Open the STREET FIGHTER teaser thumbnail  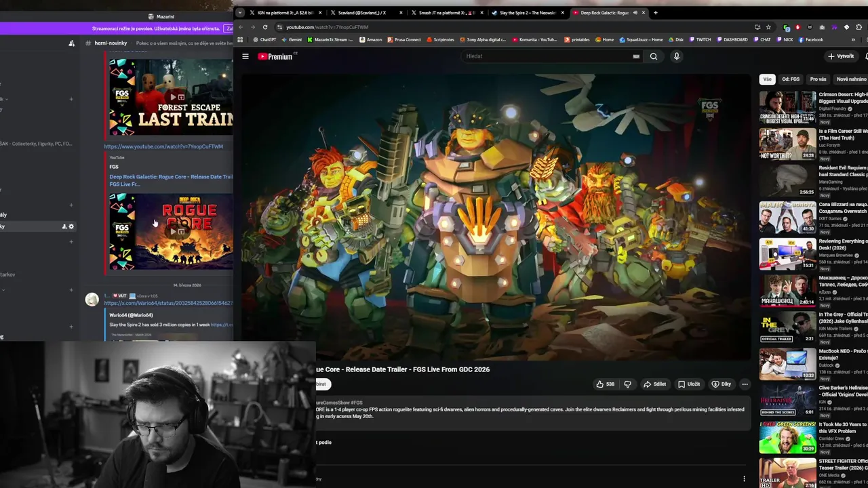point(787,473)
